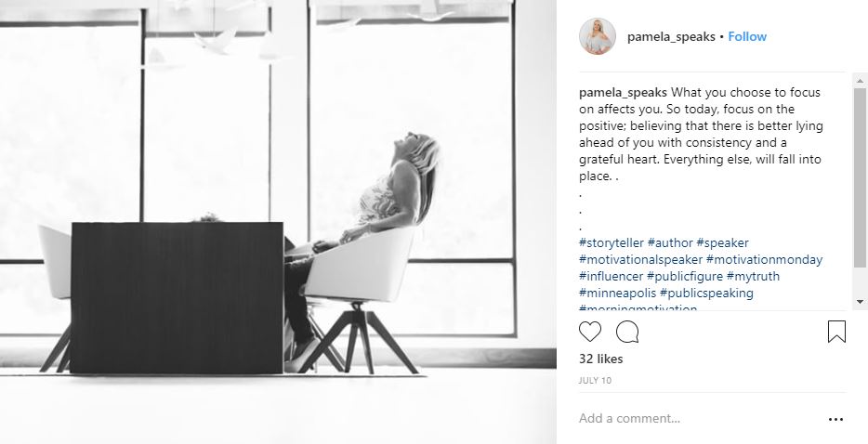
Task: Open the #storyteller hashtag
Action: [612, 242]
